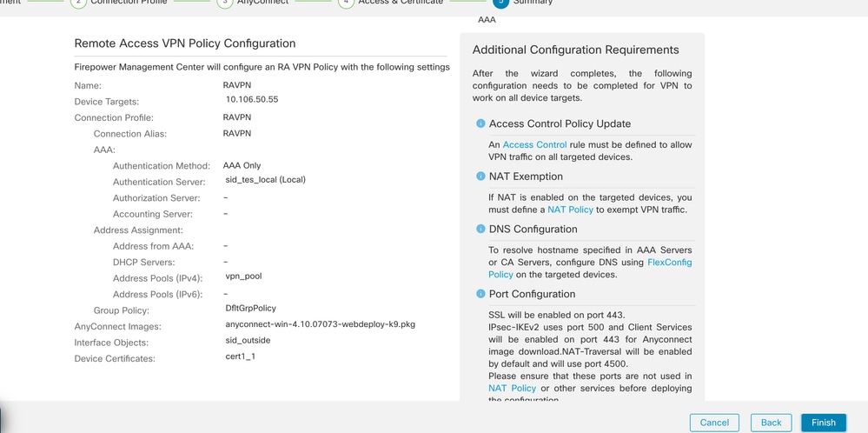Click the Accounting Server label
The image size is (868, 433).
pos(153,214)
